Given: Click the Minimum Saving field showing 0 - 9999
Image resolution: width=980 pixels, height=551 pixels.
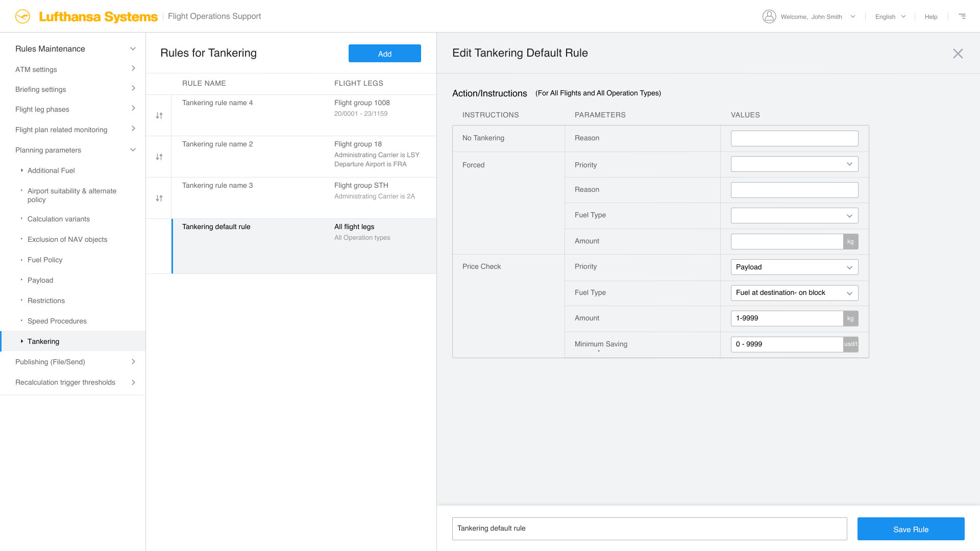Looking at the screenshot, I should point(787,344).
